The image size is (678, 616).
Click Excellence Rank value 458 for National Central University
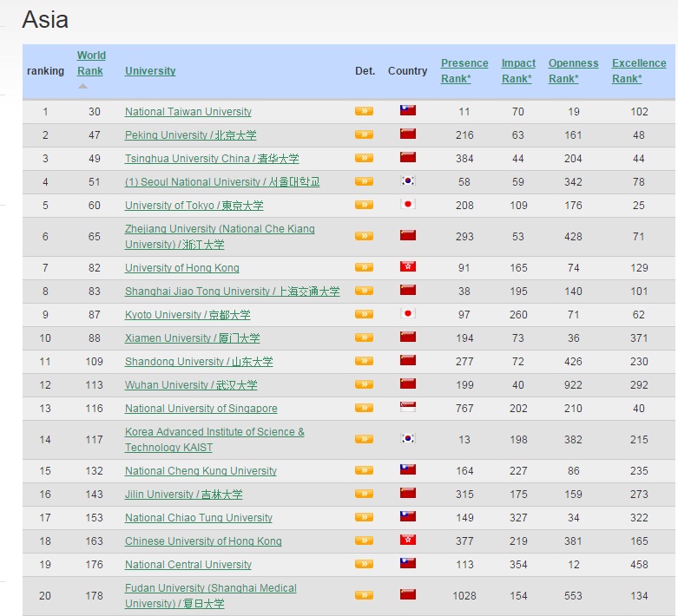pos(639,564)
